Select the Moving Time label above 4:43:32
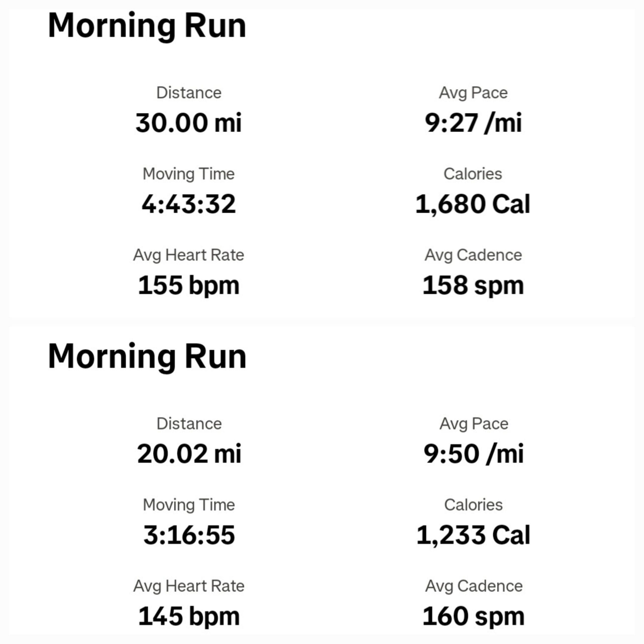The height and width of the screenshot is (644, 644). coord(189,174)
